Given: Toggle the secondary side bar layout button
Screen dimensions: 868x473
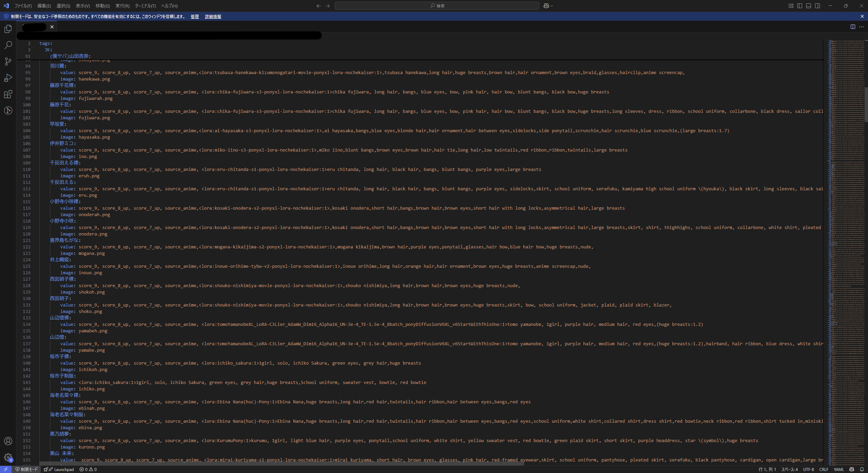Looking at the screenshot, I should 817,6.
